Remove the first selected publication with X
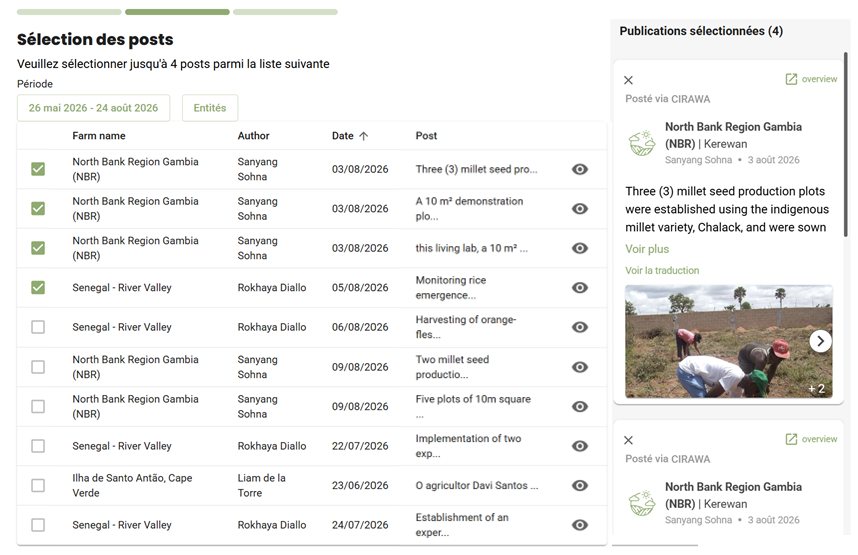 pos(628,80)
